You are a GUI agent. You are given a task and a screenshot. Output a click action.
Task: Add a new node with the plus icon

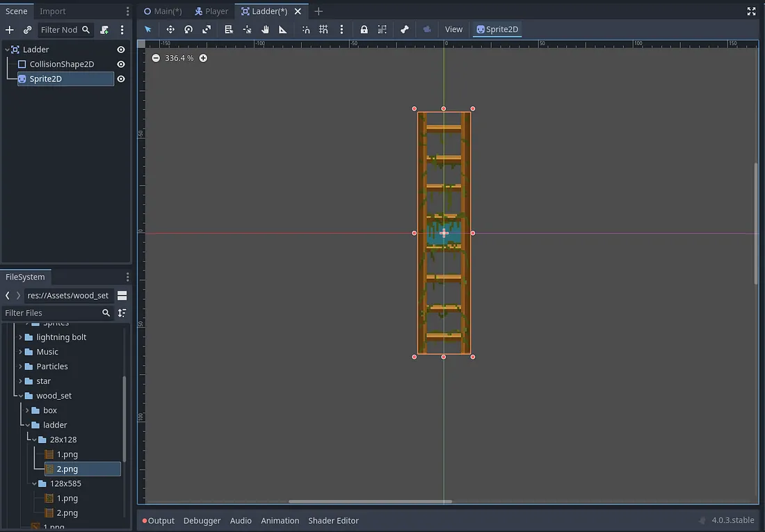(9, 30)
